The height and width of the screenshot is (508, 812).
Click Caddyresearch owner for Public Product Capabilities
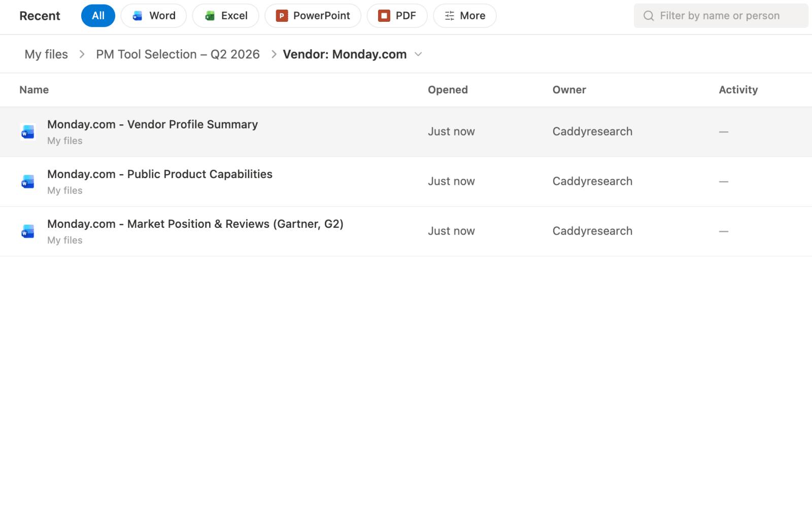pos(592,181)
